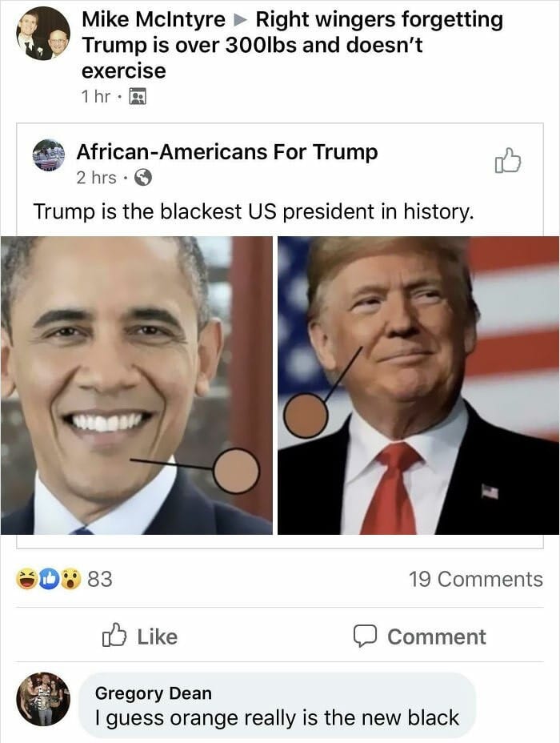
Task: Click the public globe icon
Action: point(143,179)
